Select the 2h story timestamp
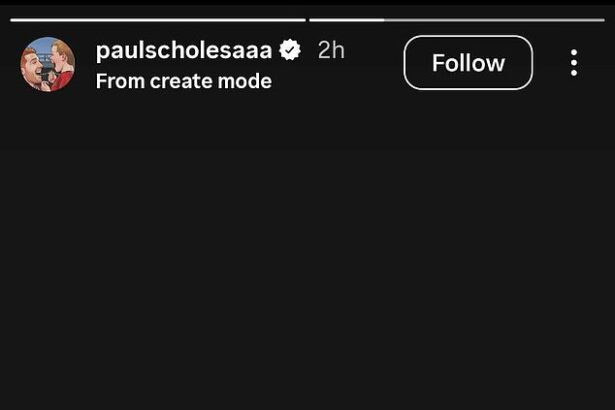 click(331, 50)
